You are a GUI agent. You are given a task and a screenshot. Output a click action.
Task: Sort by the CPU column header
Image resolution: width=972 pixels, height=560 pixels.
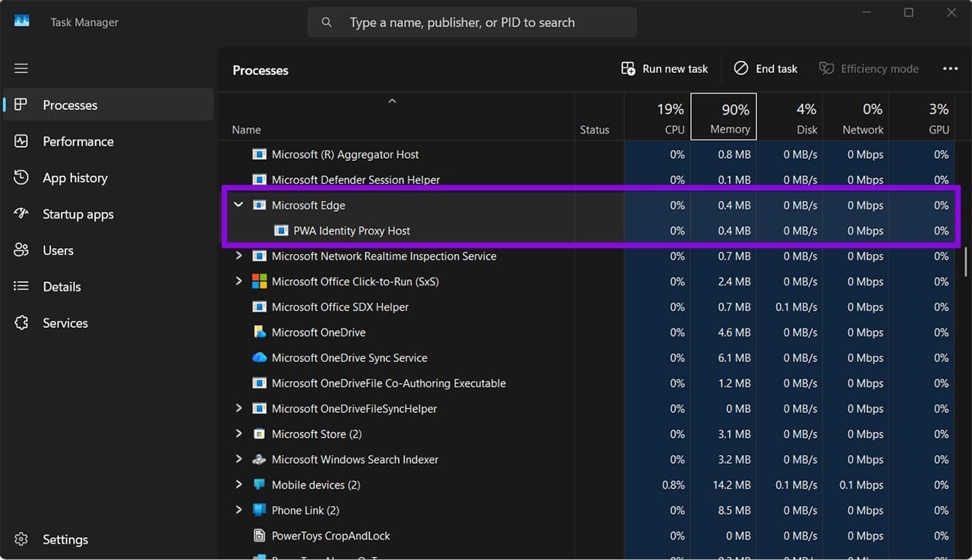pyautogui.click(x=658, y=117)
